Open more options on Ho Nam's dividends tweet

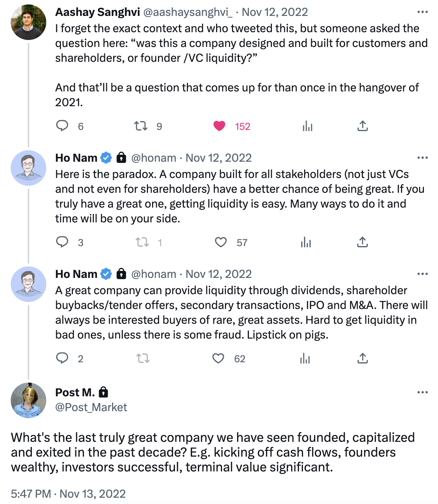point(422,274)
